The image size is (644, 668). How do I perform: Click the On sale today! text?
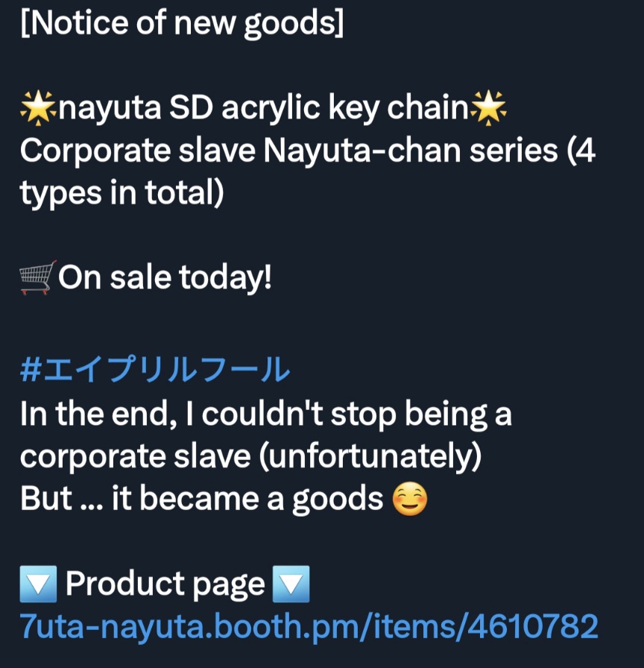[165, 277]
